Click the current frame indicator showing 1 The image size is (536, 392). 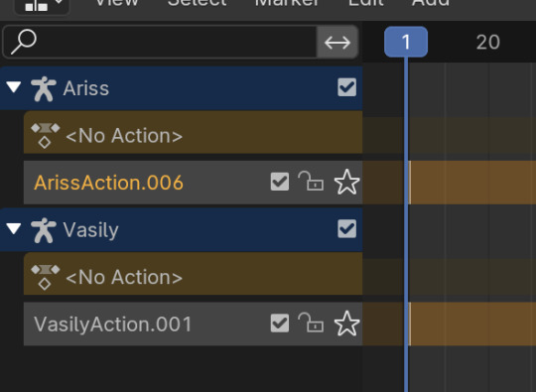tap(406, 42)
